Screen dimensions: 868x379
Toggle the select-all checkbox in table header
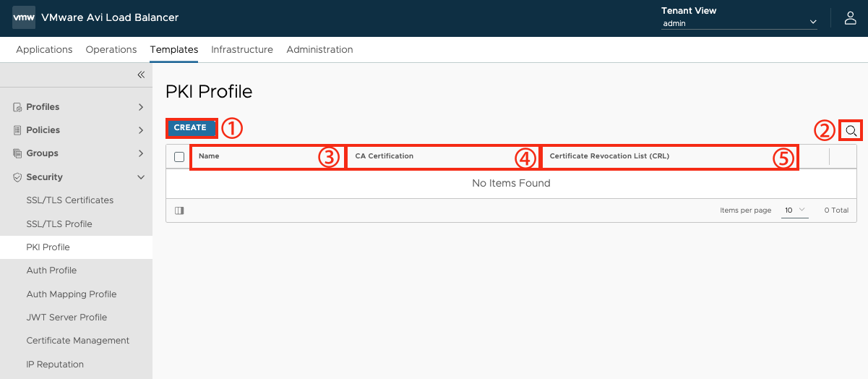[179, 156]
